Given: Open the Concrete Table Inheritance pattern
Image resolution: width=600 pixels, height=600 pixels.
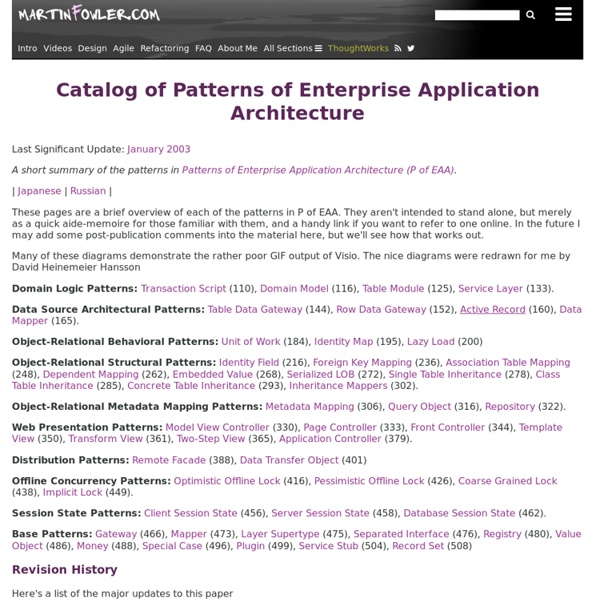Looking at the screenshot, I should click(x=191, y=386).
